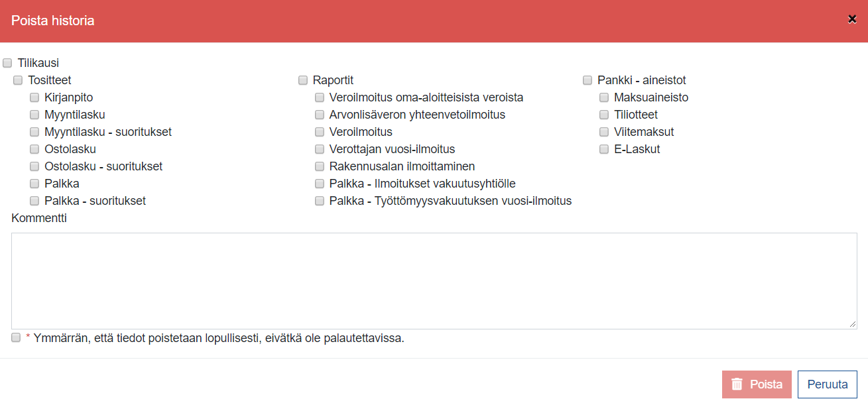The height and width of the screenshot is (409, 868).
Task: Click the red Poista delete button
Action: [x=757, y=384]
